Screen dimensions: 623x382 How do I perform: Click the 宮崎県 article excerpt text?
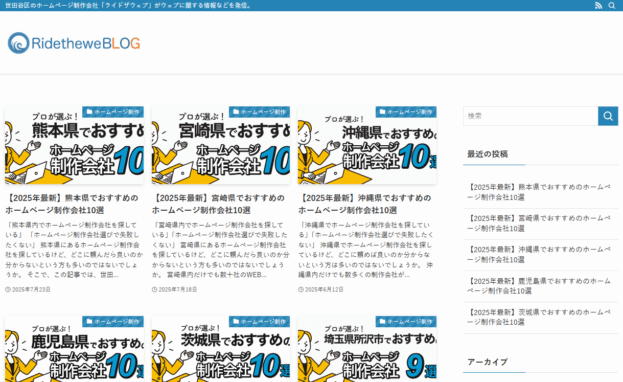221,250
